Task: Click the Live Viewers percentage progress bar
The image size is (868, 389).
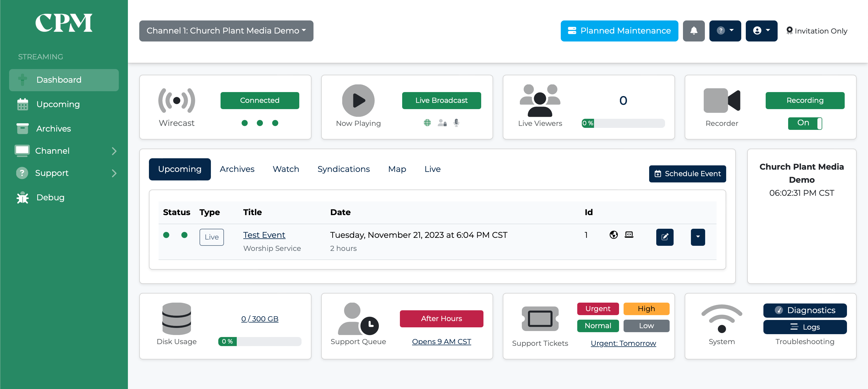Action: 623,123
